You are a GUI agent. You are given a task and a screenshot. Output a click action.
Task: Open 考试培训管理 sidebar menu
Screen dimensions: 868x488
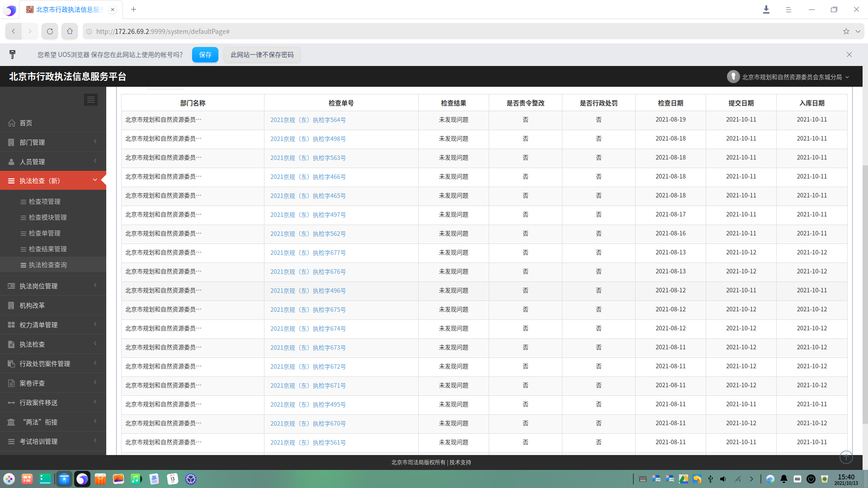point(53,441)
